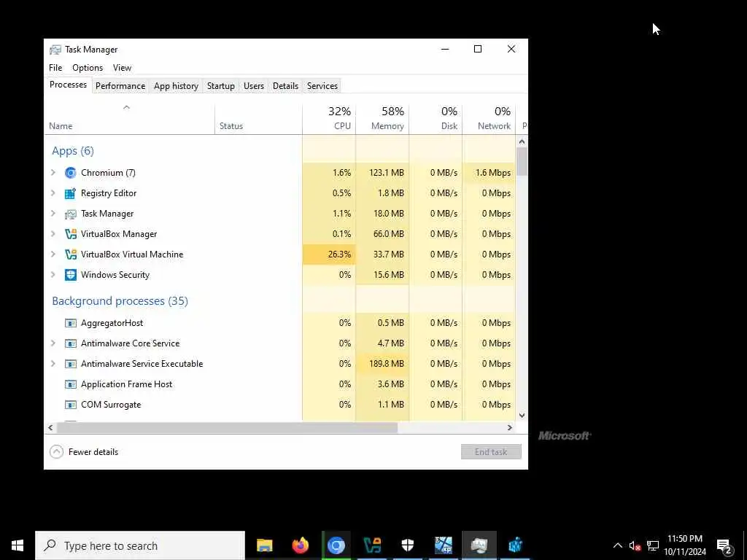Click the End task button

coord(491,452)
